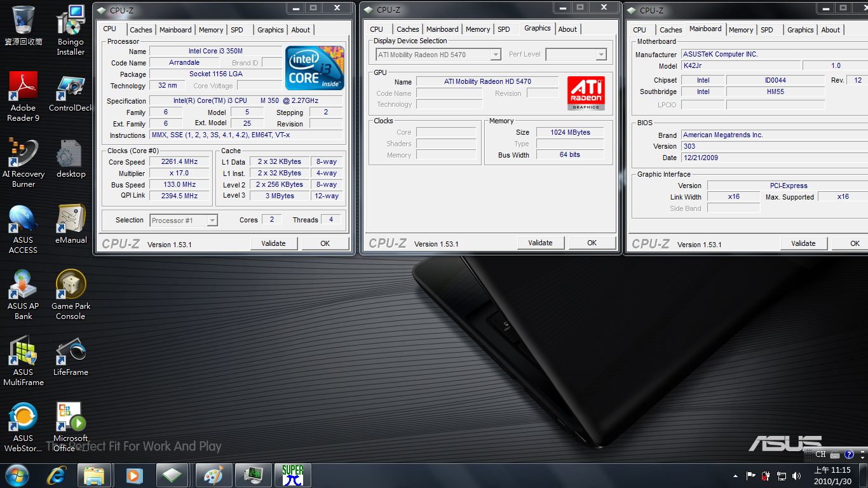Open the Windows Start menu orb
The height and width of the screenshot is (488, 868).
coord(17,475)
